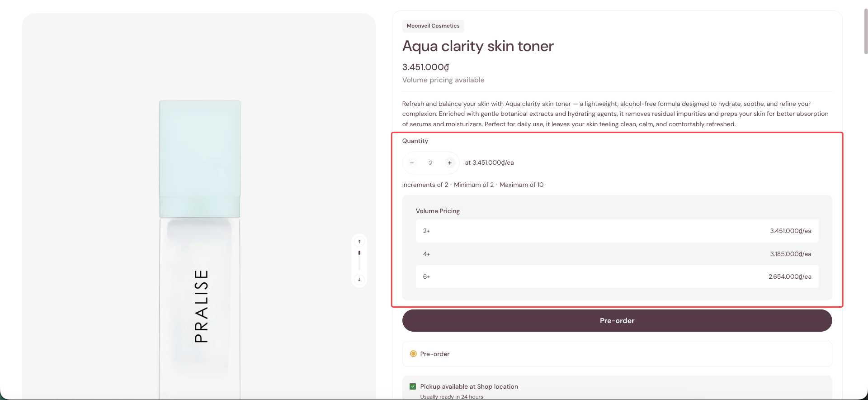The image size is (868, 400).
Task: Click the green pickup available checkmark
Action: click(x=413, y=386)
